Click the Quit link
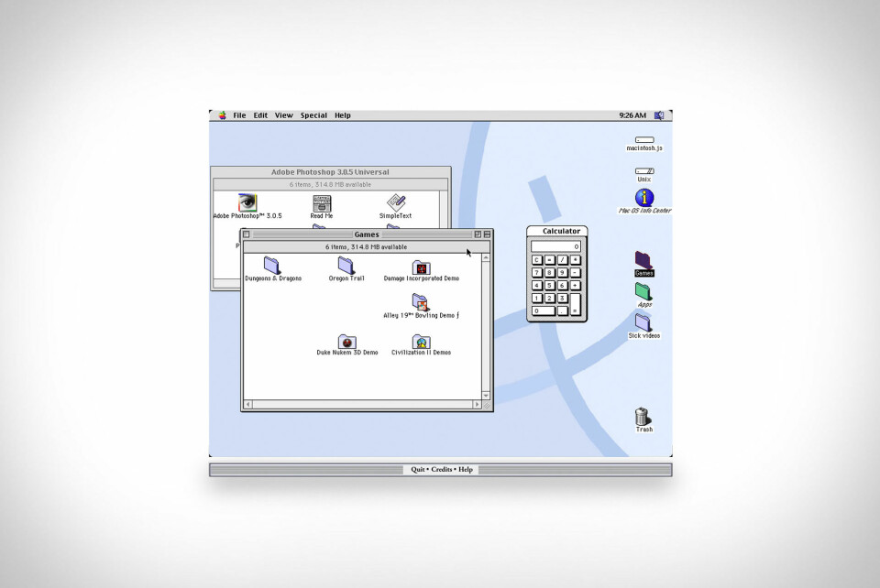The height and width of the screenshot is (588, 880). pos(418,469)
